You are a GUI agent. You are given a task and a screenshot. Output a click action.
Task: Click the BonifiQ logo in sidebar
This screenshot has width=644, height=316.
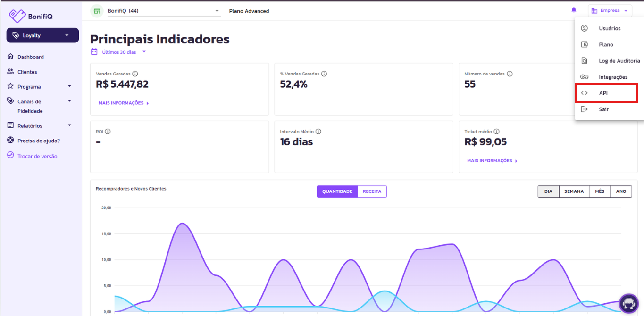(31, 16)
